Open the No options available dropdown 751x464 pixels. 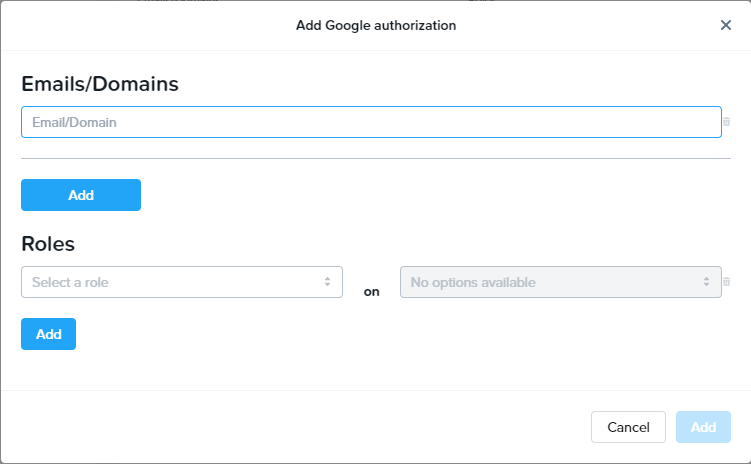coord(561,282)
